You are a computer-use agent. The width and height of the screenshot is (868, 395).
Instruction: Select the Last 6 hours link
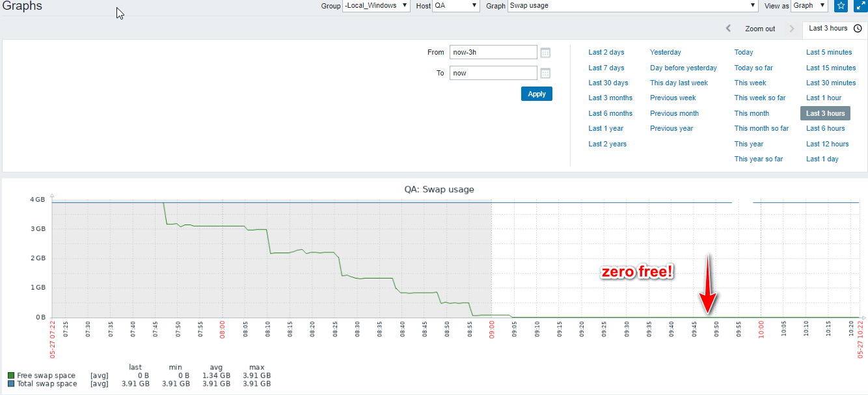[825, 128]
